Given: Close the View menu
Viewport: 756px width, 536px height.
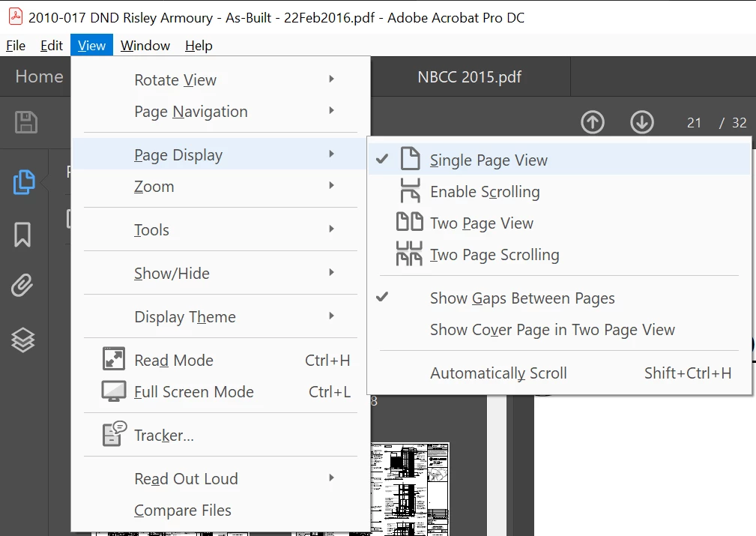Looking at the screenshot, I should coord(91,45).
